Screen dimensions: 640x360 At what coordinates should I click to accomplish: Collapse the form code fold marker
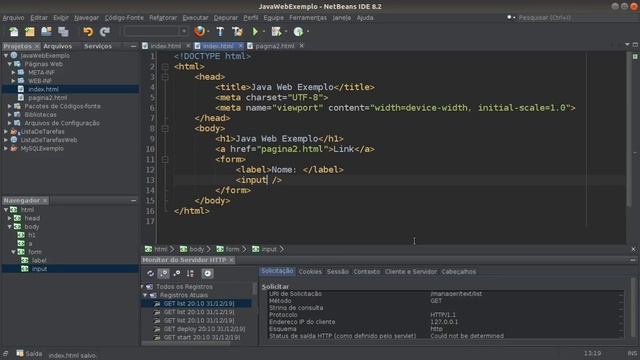pyautogui.click(x=165, y=160)
